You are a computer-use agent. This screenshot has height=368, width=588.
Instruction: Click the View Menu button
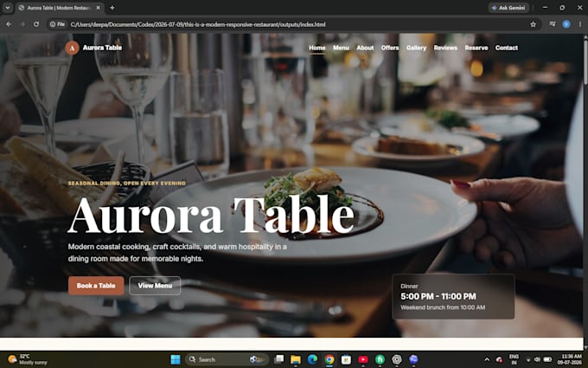coord(155,286)
